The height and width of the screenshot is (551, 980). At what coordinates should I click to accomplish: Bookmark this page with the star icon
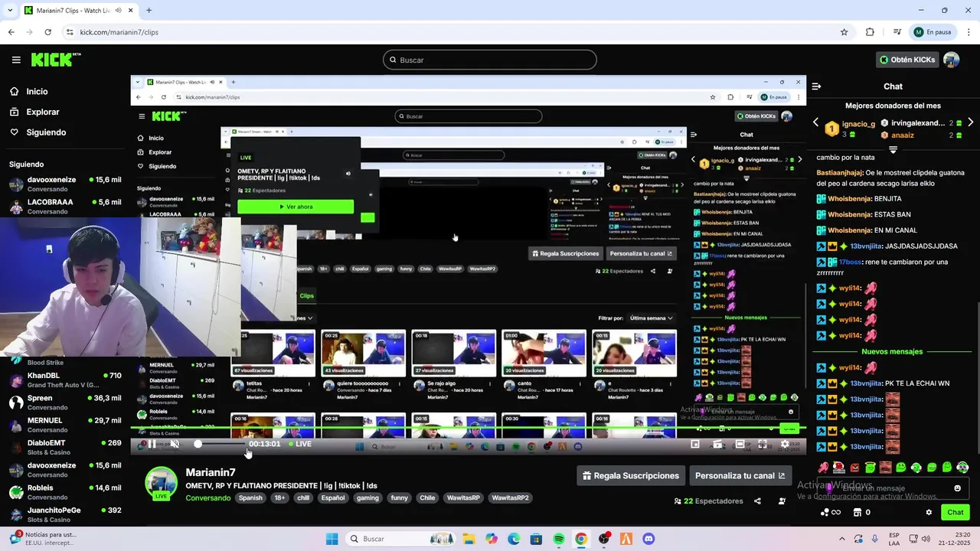844,32
